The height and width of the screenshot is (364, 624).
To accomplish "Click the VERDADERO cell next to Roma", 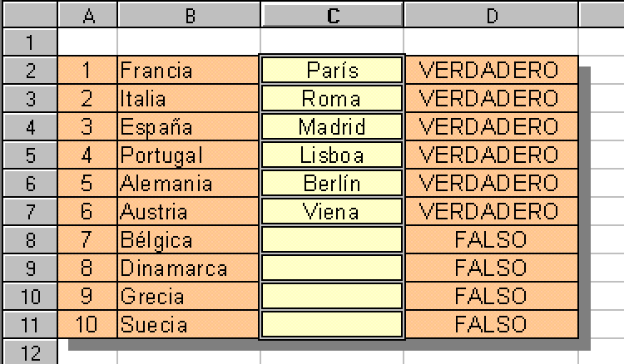I will [x=491, y=99].
